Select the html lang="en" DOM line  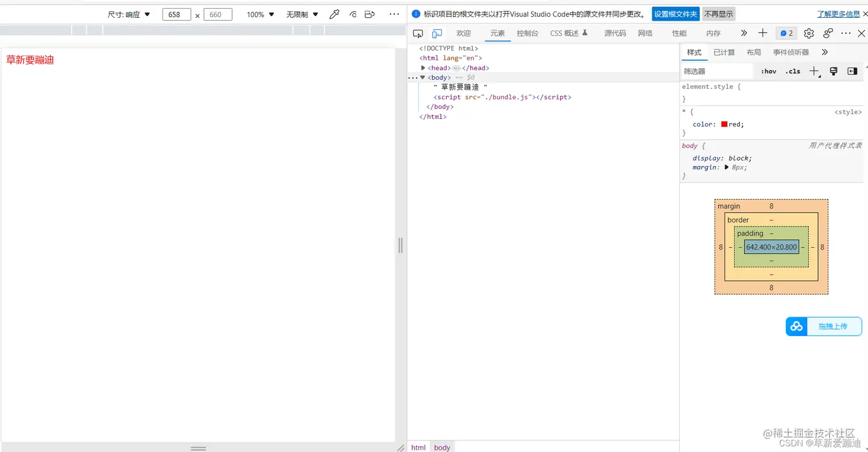click(451, 58)
